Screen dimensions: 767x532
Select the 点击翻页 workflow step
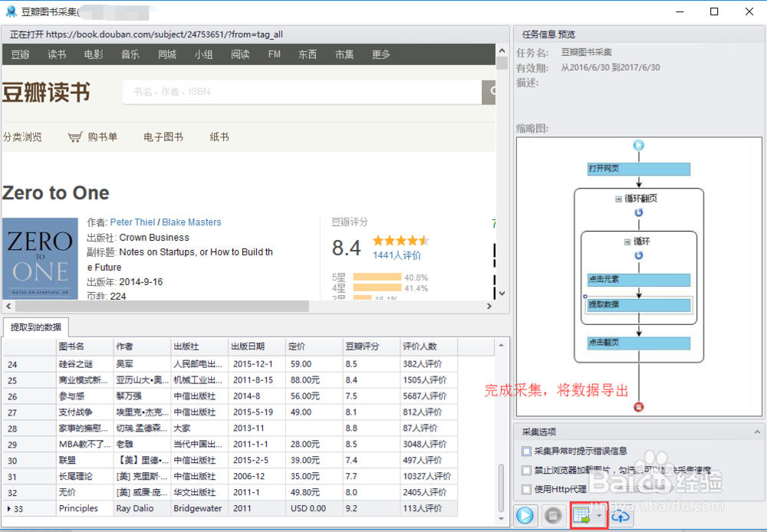[x=638, y=343]
